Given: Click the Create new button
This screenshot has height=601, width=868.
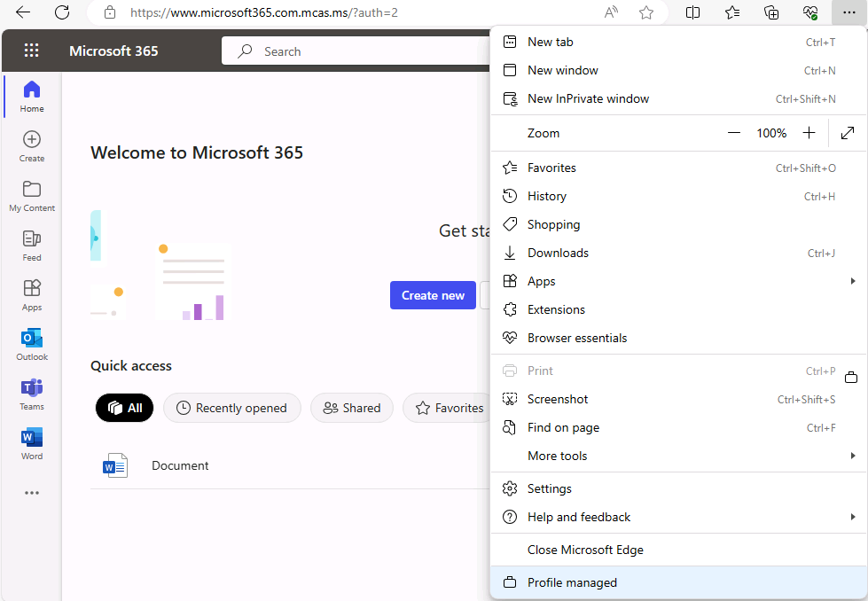Looking at the screenshot, I should (433, 295).
